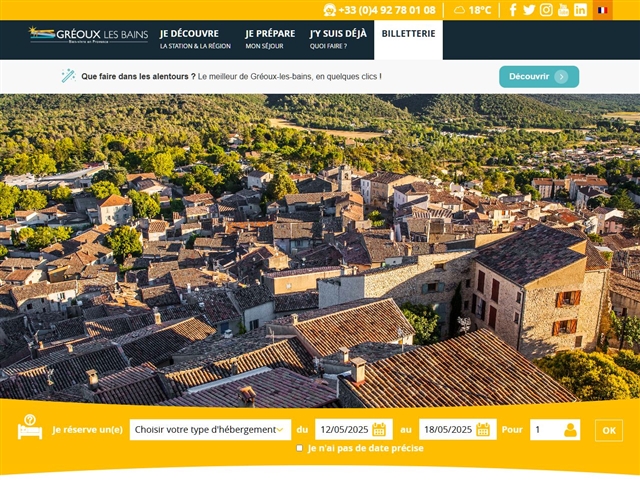Image resolution: width=640 pixels, height=480 pixels.
Task: Click 'Je réserve un(e)' label
Action: (x=87, y=430)
